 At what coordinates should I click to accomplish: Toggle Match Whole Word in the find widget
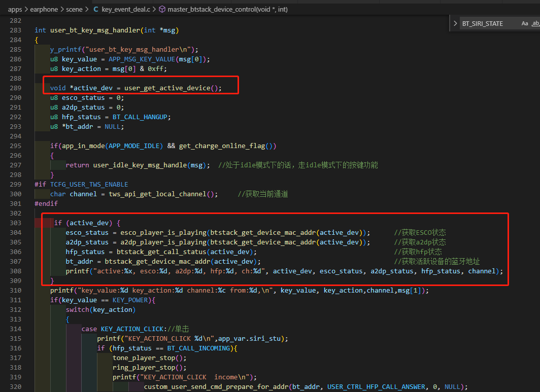(x=535, y=23)
